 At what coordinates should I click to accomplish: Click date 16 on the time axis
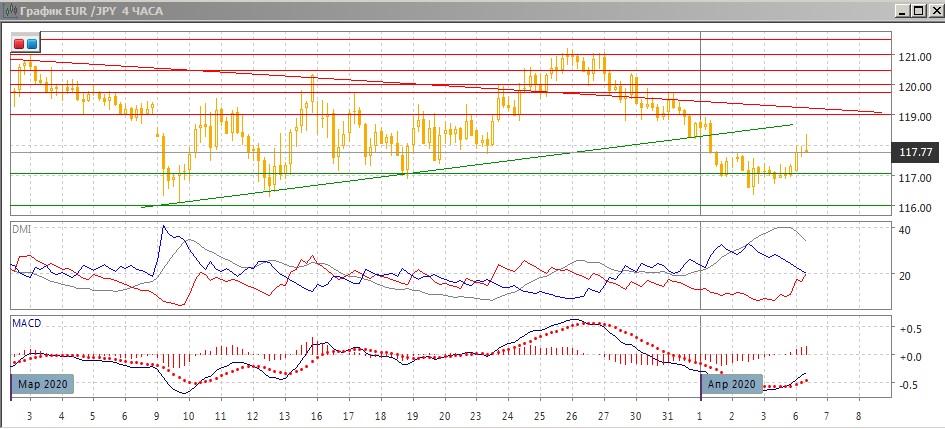pos(316,415)
